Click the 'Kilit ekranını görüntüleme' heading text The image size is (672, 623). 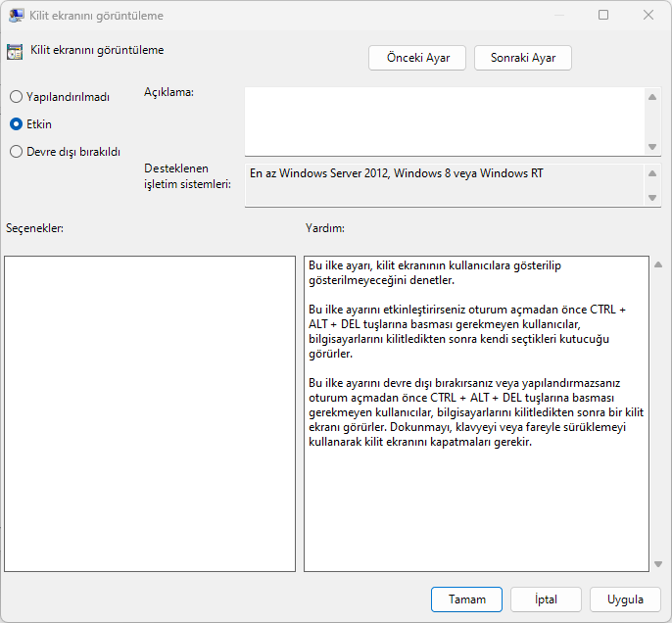point(97,50)
